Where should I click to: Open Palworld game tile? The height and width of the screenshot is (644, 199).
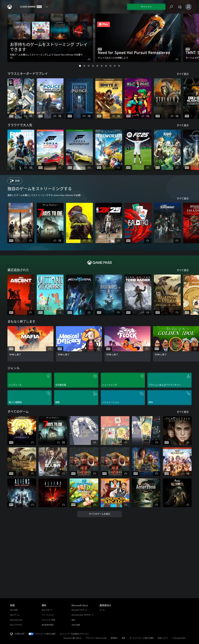click(109, 150)
